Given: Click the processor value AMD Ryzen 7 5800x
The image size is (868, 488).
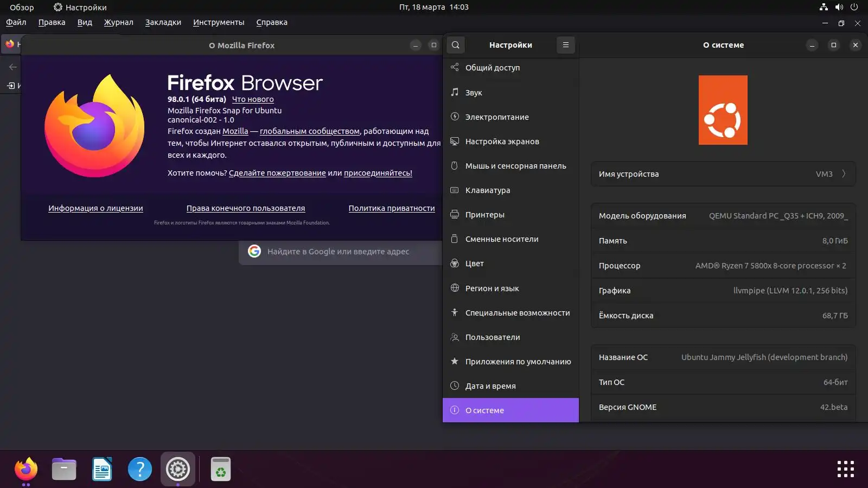Looking at the screenshot, I should point(771,266).
